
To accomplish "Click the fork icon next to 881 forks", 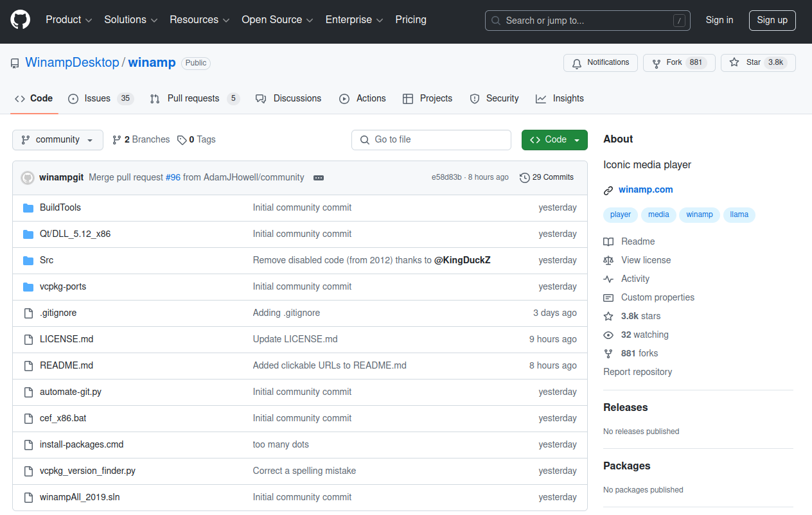I will pyautogui.click(x=608, y=354).
